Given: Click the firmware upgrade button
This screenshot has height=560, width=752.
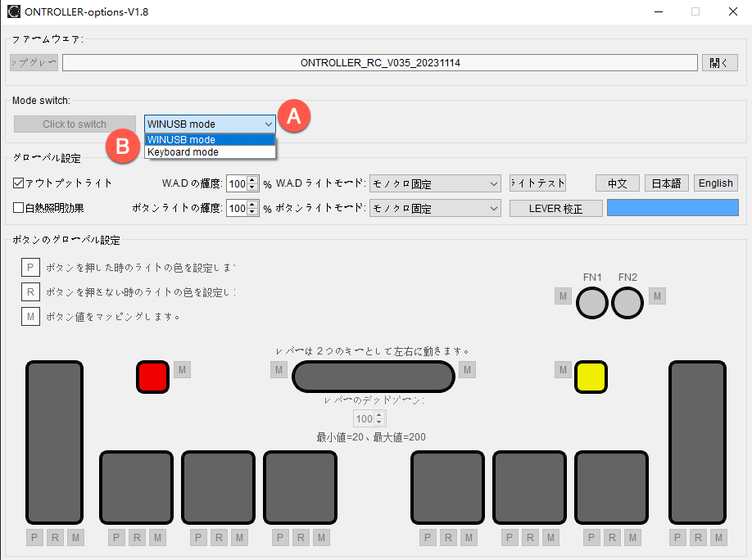Looking at the screenshot, I should coord(34,63).
